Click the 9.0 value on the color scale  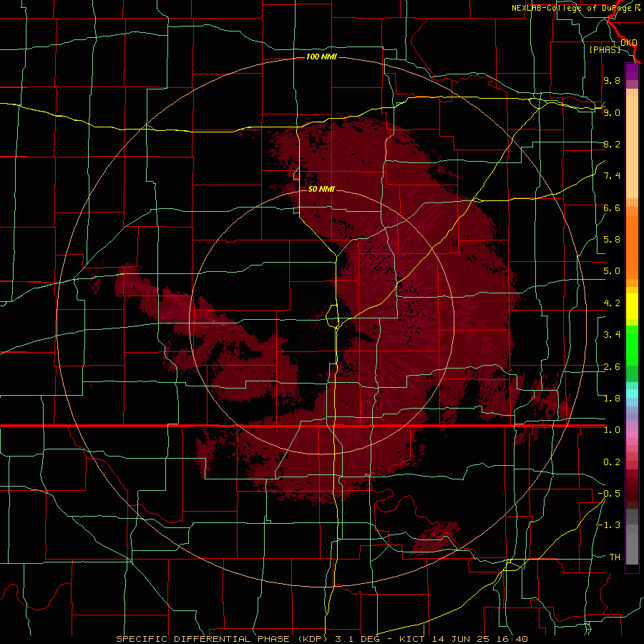[x=612, y=112]
